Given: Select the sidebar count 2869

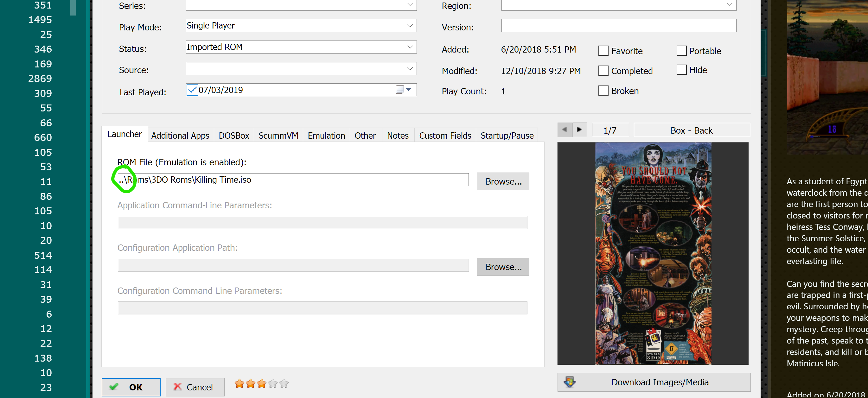Looking at the screenshot, I should click(40, 79).
